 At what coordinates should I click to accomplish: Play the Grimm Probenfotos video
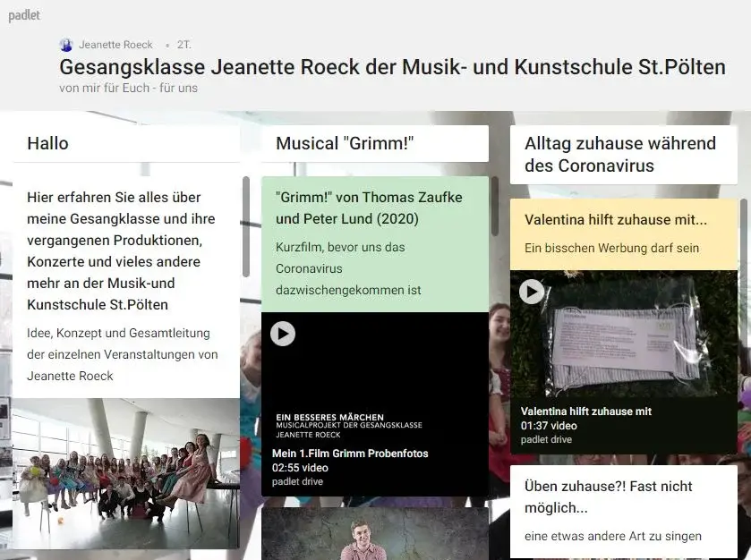pos(283,334)
